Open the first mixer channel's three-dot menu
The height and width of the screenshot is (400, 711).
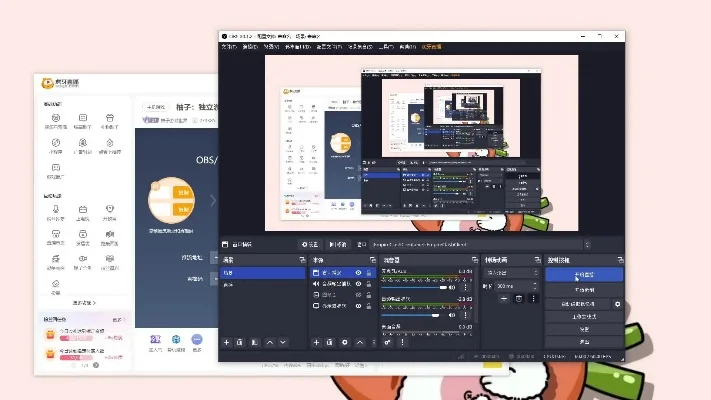[465, 287]
